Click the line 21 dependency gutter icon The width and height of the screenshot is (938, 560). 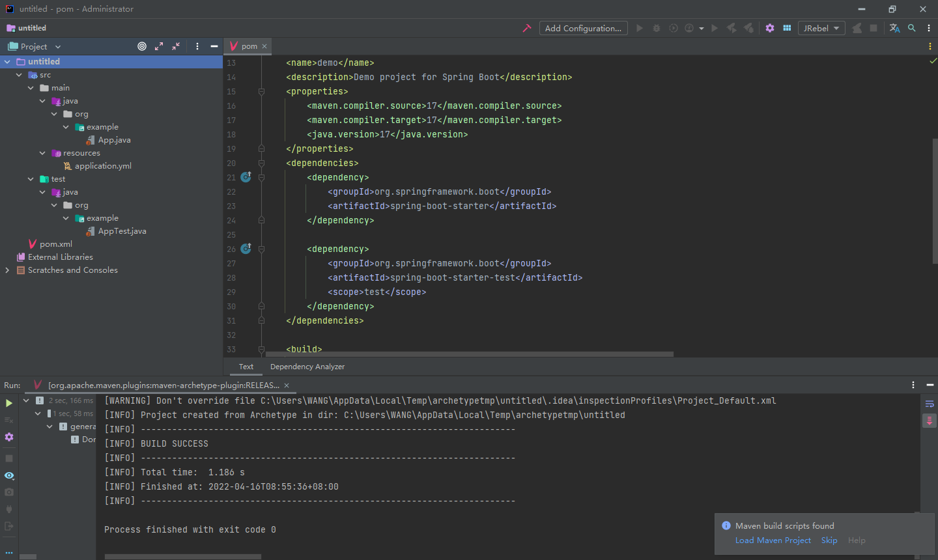(246, 177)
